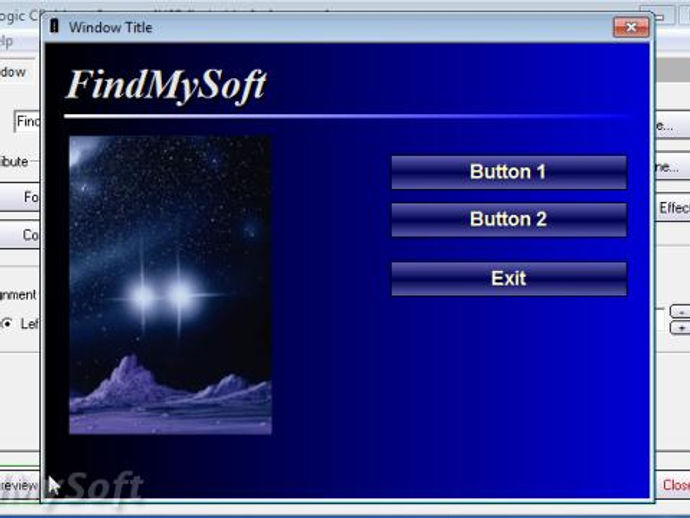This screenshot has height=518, width=690.
Task: Click Button 1 in the preview window
Action: coord(509,172)
